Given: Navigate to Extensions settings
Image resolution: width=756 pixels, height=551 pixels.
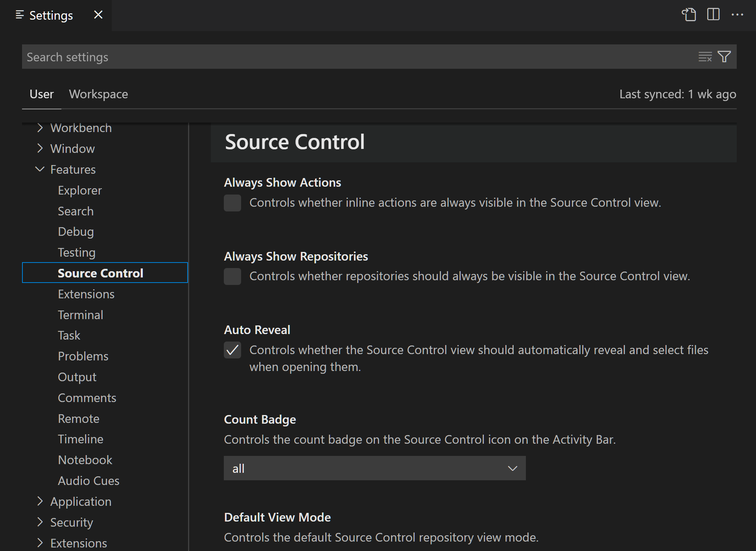Looking at the screenshot, I should pyautogui.click(x=87, y=294).
